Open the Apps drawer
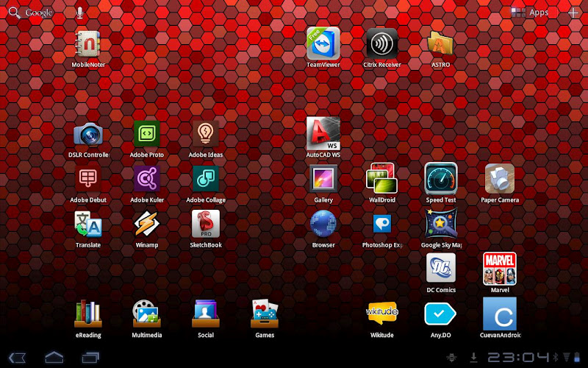This screenshot has height=368, width=588. [530, 13]
